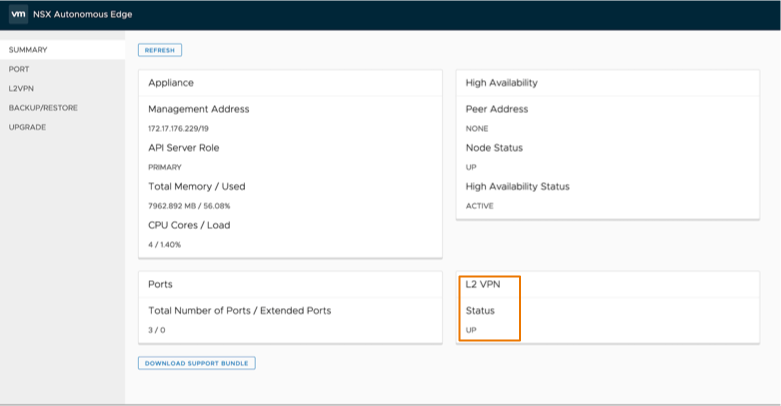Go to the Port section
The image size is (781, 406).
(19, 69)
